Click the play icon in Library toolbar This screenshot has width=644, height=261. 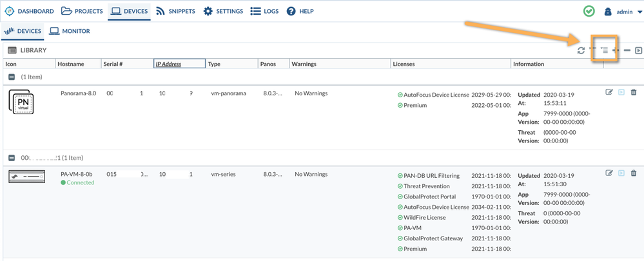[638, 50]
